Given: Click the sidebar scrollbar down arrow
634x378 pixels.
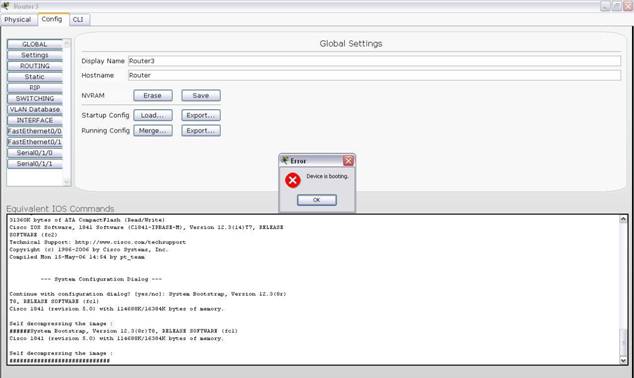Looking at the screenshot, I should 67,182.
